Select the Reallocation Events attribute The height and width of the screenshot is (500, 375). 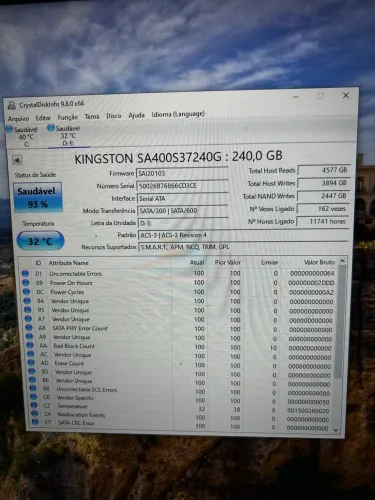click(x=81, y=415)
